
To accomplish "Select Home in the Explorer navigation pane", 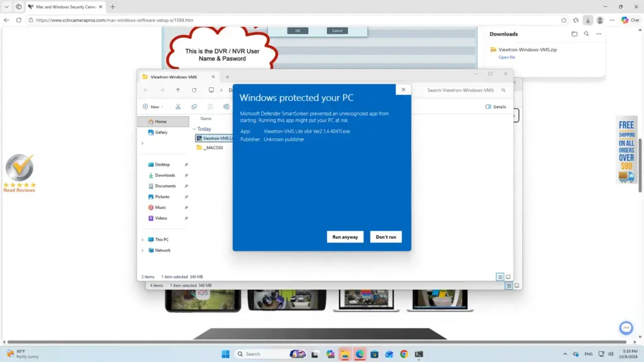I will [x=164, y=121].
